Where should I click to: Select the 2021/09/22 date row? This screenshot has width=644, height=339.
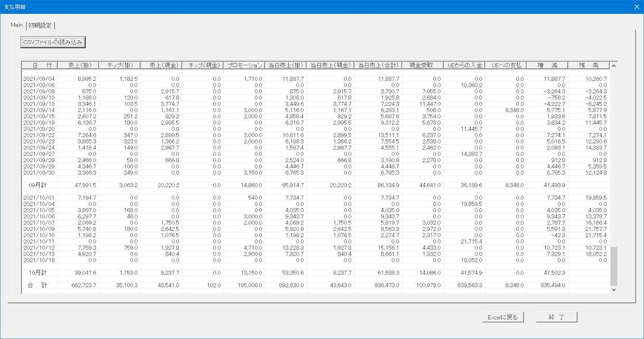pyautogui.click(x=315, y=135)
